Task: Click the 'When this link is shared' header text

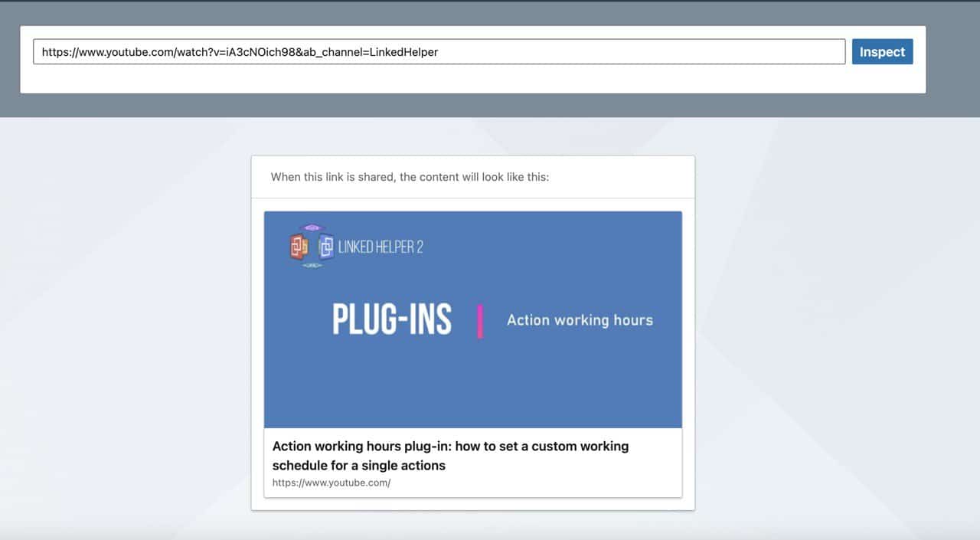Action: pyautogui.click(x=411, y=177)
